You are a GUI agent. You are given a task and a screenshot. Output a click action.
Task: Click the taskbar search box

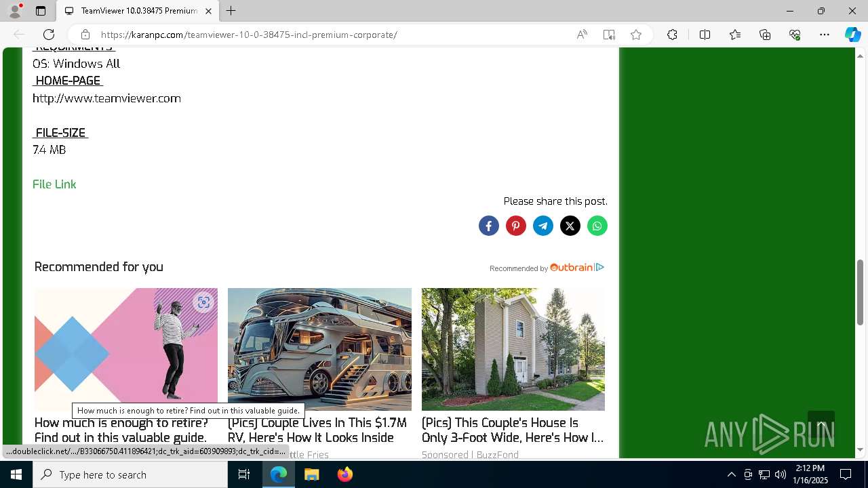pos(130,474)
